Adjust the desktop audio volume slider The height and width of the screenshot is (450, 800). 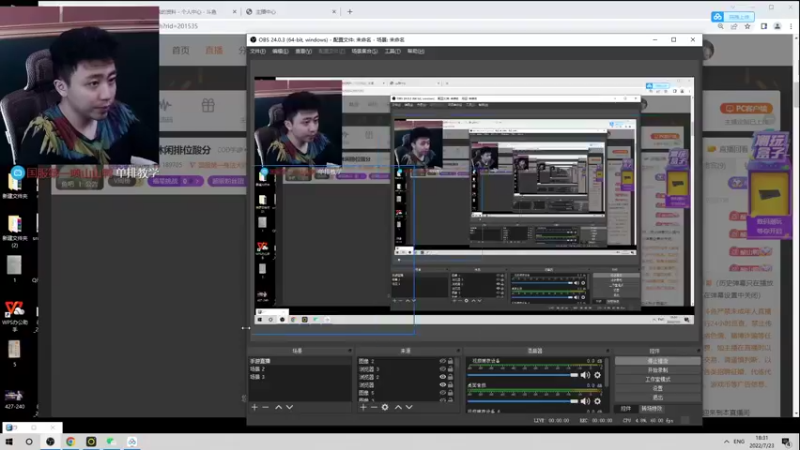523,401
